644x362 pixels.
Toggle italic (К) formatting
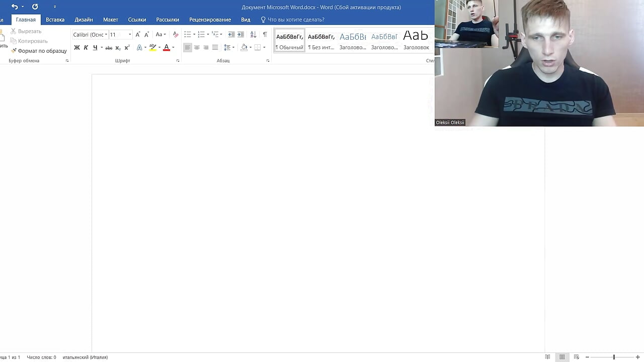86,48
